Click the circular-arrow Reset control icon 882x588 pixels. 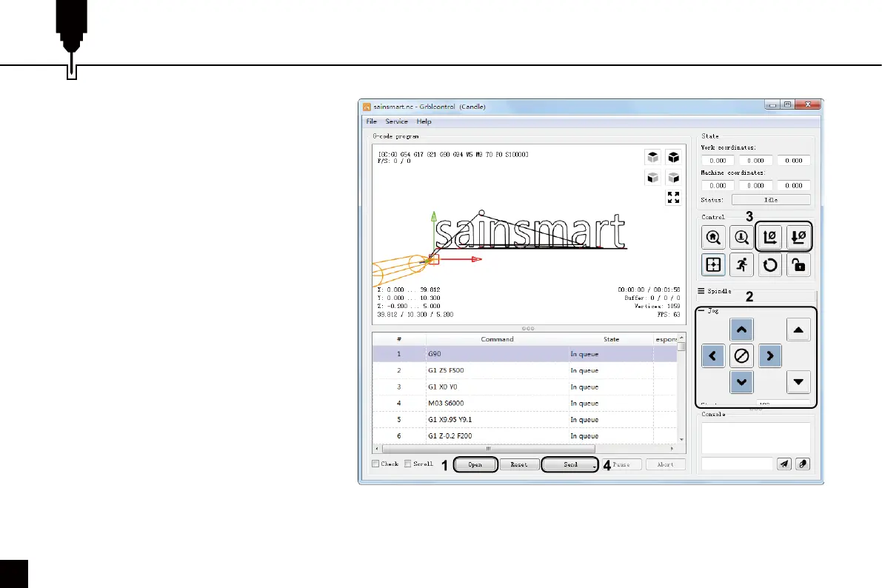[770, 265]
